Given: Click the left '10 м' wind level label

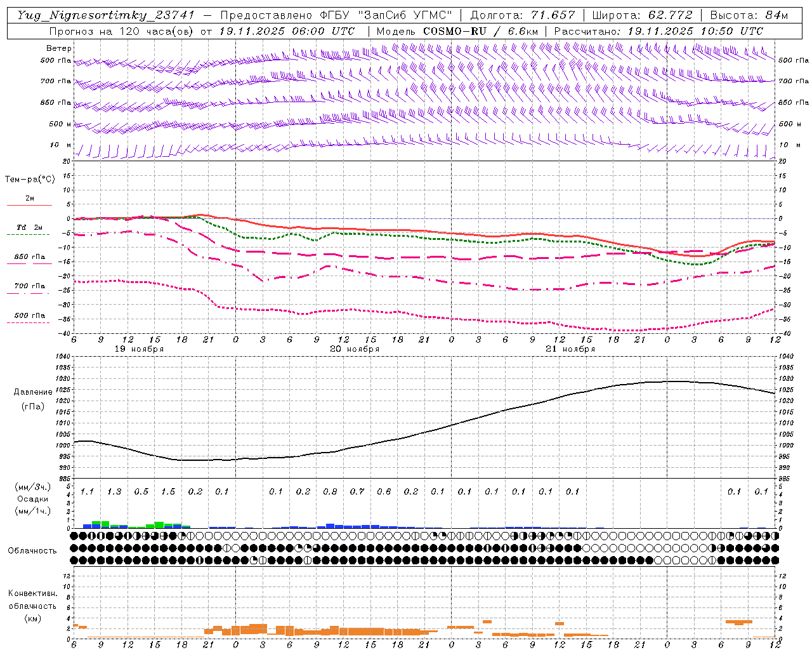Looking at the screenshot, I should pyautogui.click(x=61, y=145).
